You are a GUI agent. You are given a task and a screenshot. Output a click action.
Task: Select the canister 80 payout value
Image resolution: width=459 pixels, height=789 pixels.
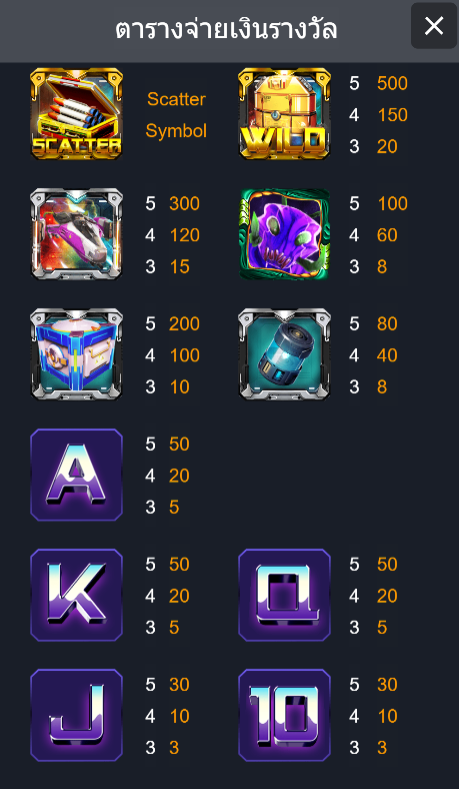point(387,324)
